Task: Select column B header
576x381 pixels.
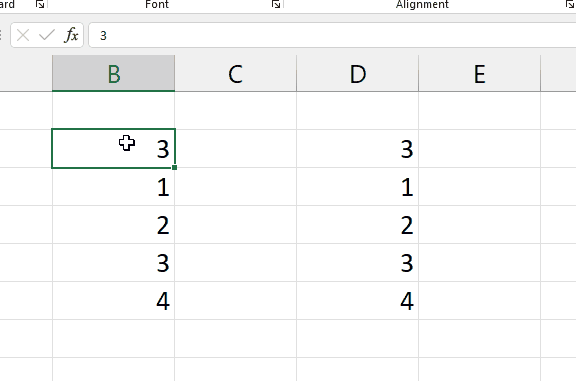Action: tap(114, 73)
